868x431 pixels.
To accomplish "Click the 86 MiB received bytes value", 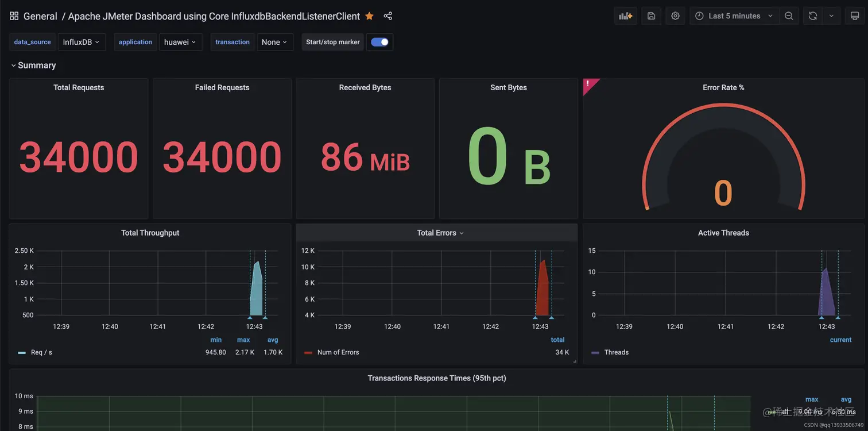I will tap(365, 157).
